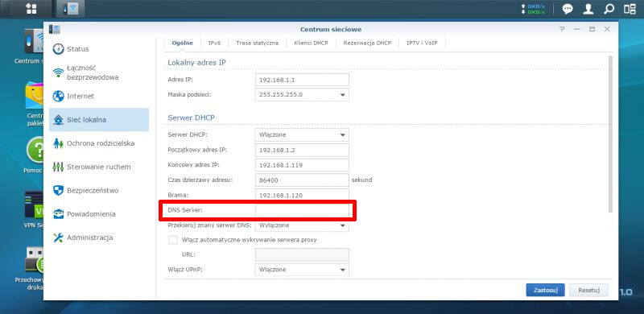This screenshot has width=644, height=314.
Task: Click the wireless Wi-Fi icon in the sidebar
Action: coord(59,72)
